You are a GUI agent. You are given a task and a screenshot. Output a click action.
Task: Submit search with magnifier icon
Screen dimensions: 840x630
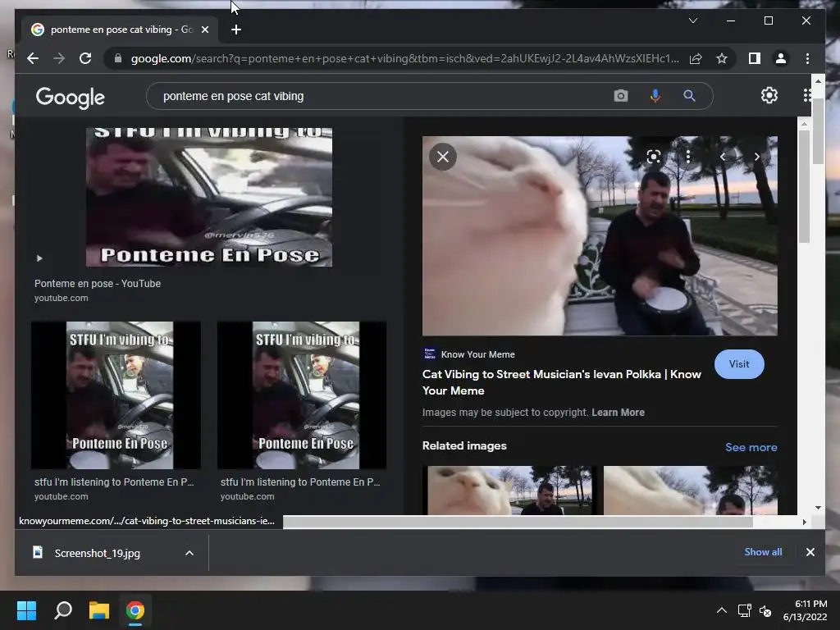pyautogui.click(x=689, y=96)
